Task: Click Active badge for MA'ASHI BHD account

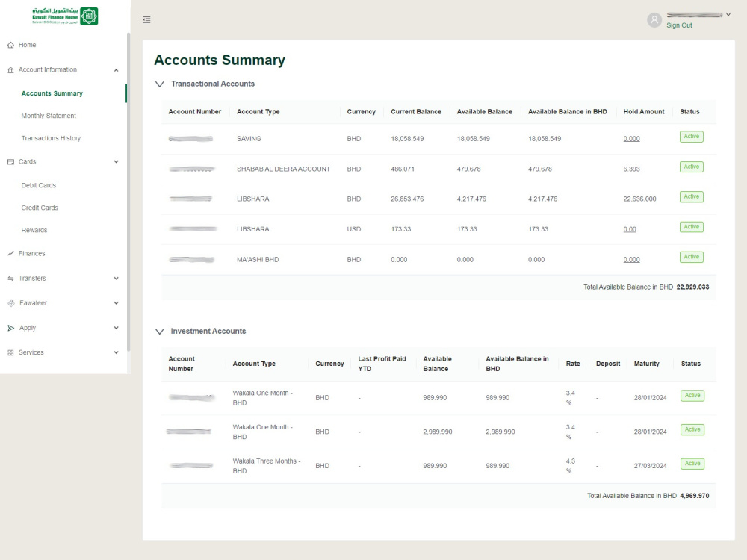Action: [691, 257]
